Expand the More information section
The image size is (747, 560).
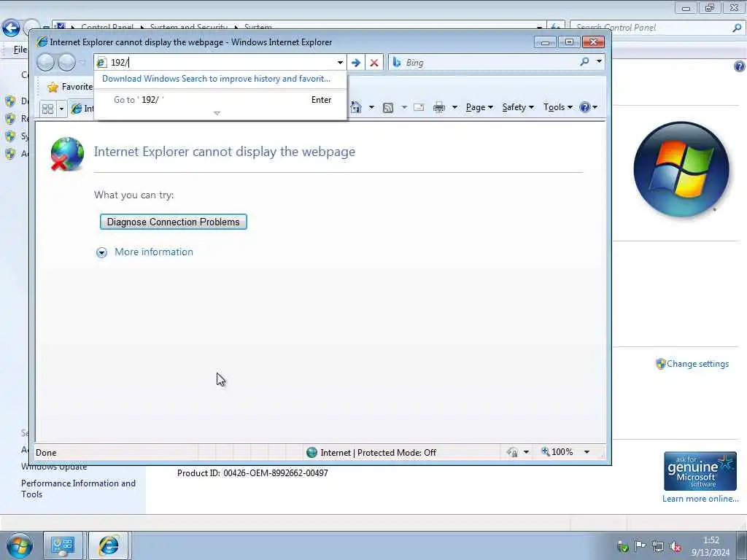[x=145, y=252]
